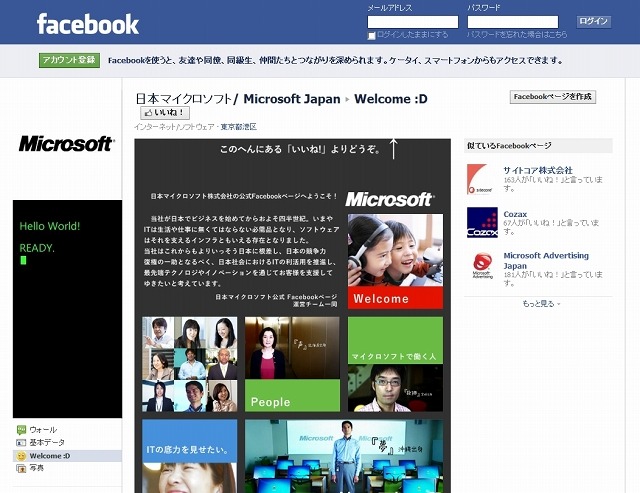640x493 pixels.
Task: Select the 写真 tab label in sidebar
Action: click(x=36, y=468)
